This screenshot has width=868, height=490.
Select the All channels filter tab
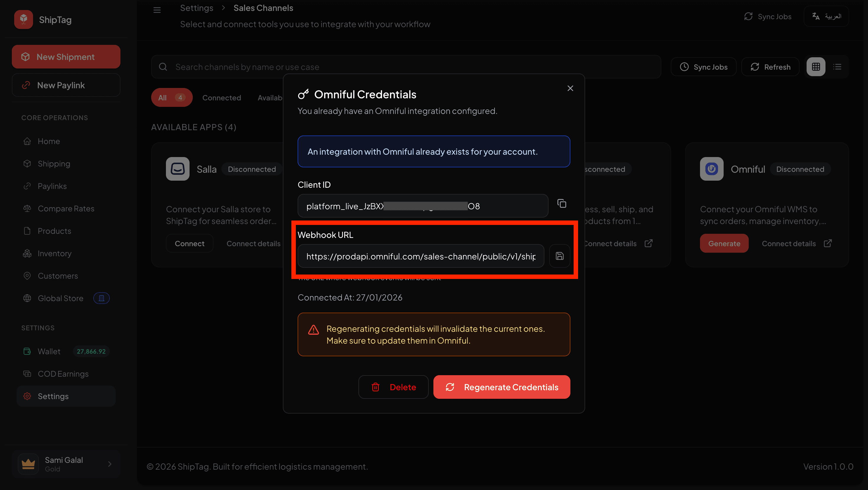[172, 98]
